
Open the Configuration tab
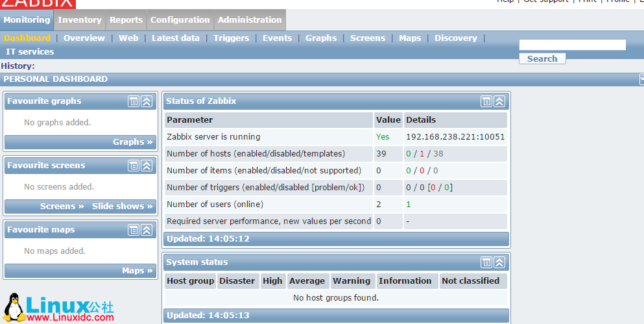(x=180, y=19)
